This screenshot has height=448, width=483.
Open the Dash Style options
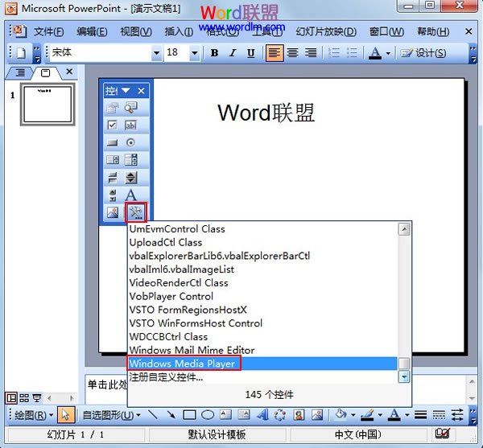tap(439, 415)
